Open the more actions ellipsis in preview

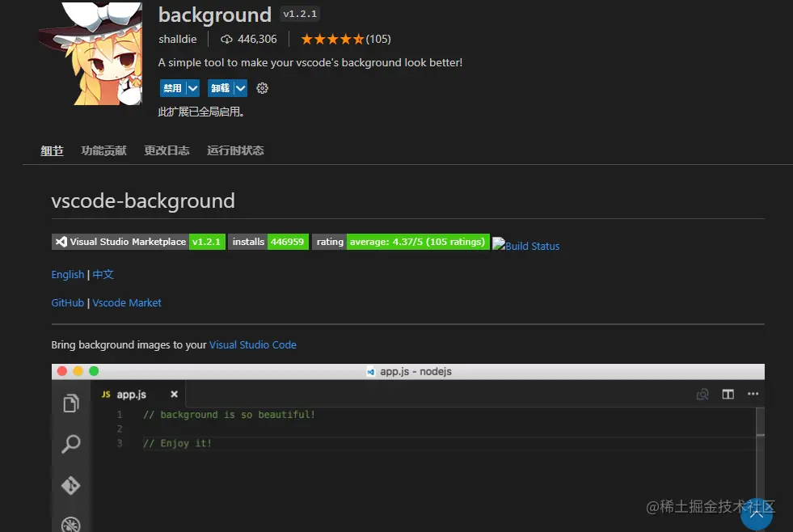753,394
